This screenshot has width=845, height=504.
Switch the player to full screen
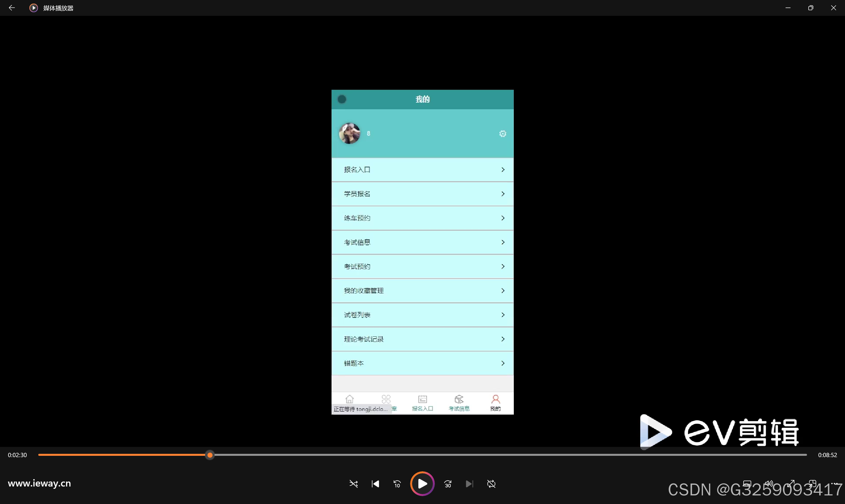point(791,484)
